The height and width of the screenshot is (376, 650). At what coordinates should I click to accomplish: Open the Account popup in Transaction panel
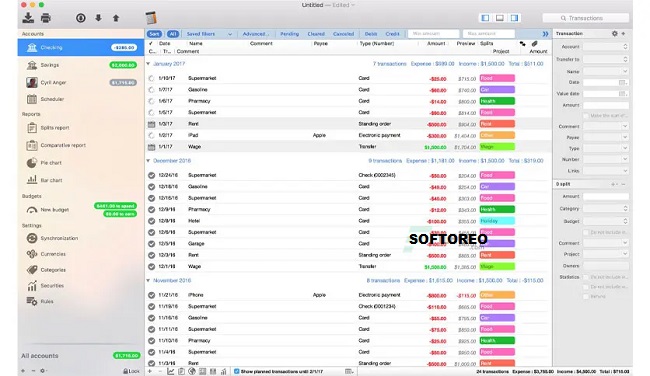point(606,47)
